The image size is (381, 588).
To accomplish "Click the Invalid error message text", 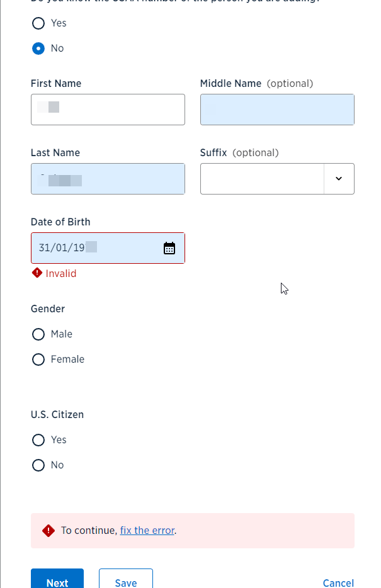I will (61, 273).
